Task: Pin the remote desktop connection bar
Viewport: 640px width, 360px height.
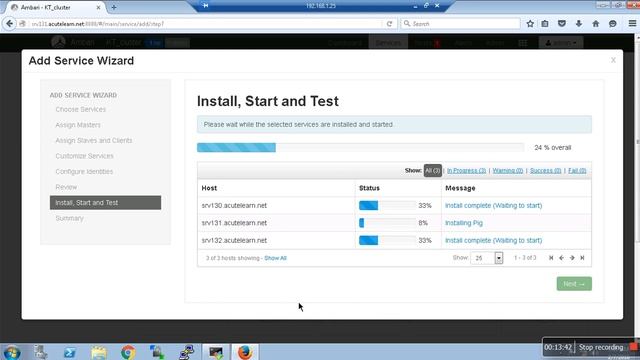Action: pyautogui.click(x=205, y=6)
